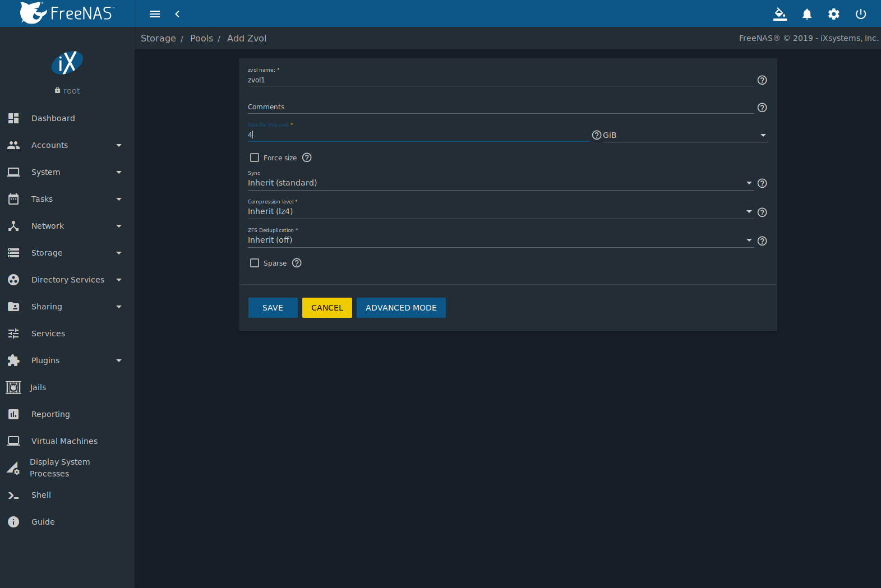Click the Add Zvol breadcrumb
Screen dimensions: 881x588
coord(247,38)
